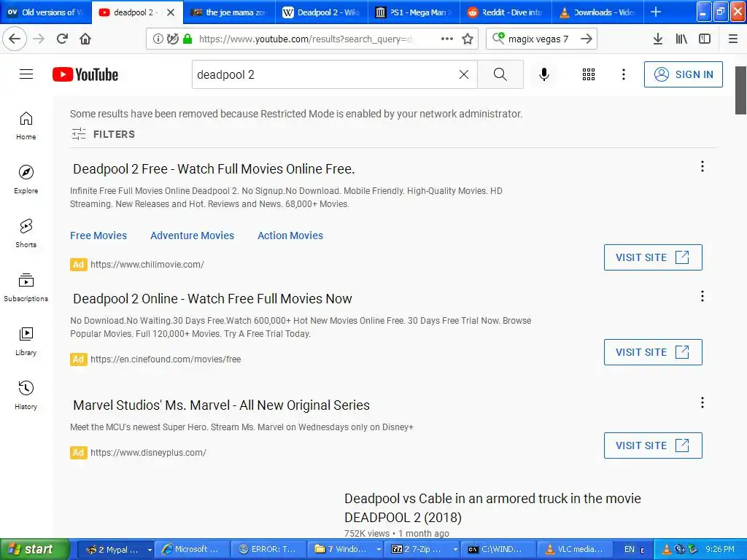747x560 pixels.
Task: Expand the 7-Zip taskbar group dropdown
Action: 455,550
